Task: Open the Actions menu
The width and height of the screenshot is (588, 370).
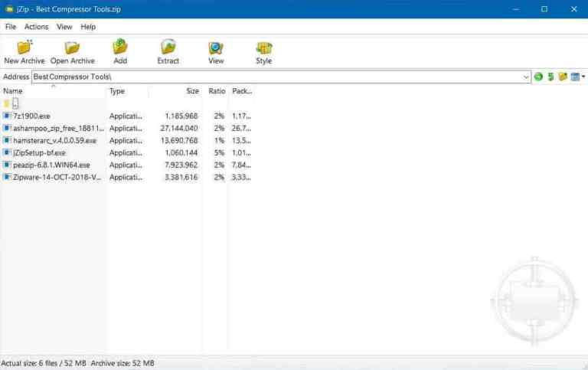Action: click(x=37, y=27)
